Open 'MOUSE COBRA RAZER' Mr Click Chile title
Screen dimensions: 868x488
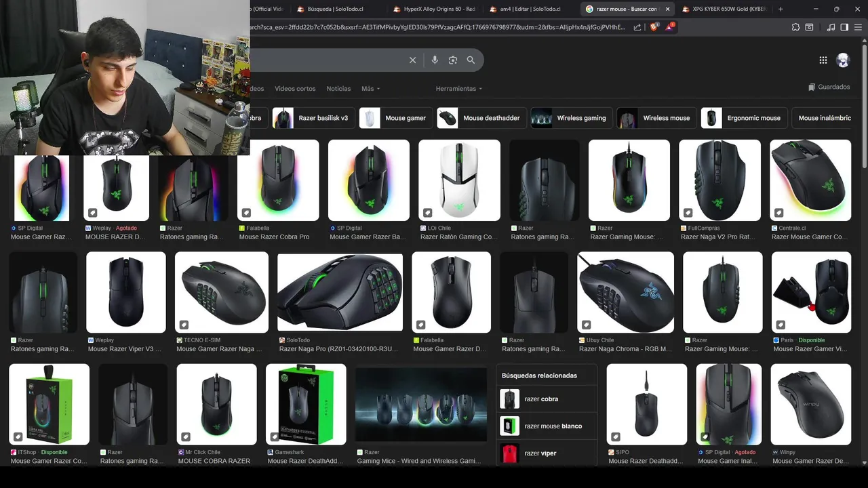pos(214,461)
